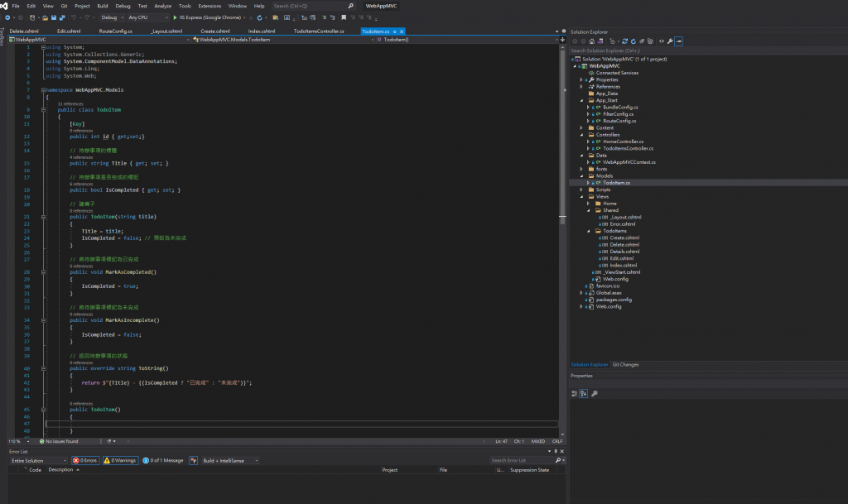
Task: Open HomeController.cs in Solution Explorer
Action: [x=623, y=142]
